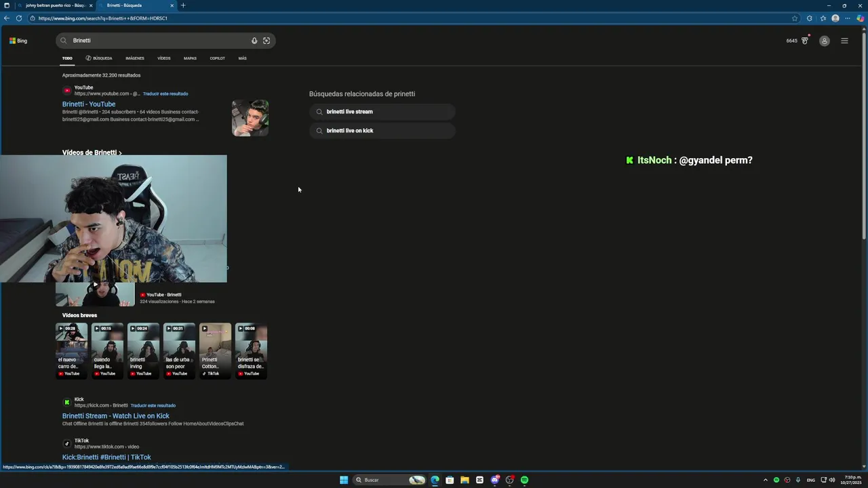
Task: Play short video 'llas de urba son peor'
Action: click(180, 350)
